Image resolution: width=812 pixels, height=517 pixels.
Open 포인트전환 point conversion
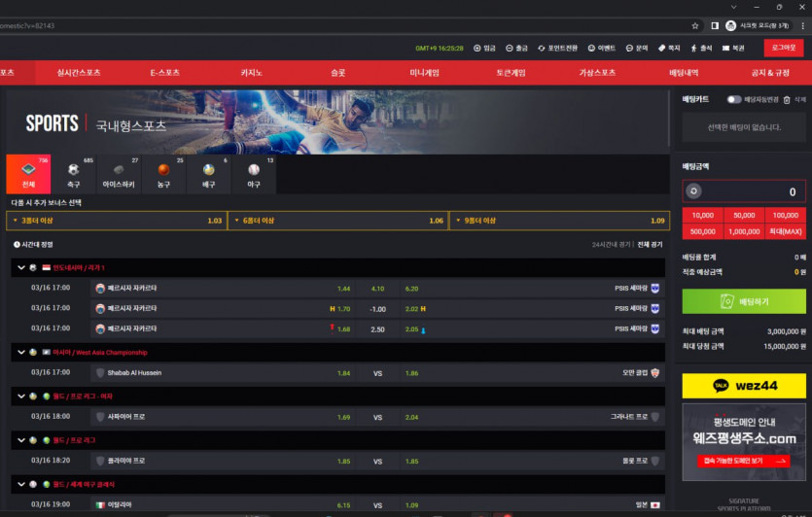(557, 49)
